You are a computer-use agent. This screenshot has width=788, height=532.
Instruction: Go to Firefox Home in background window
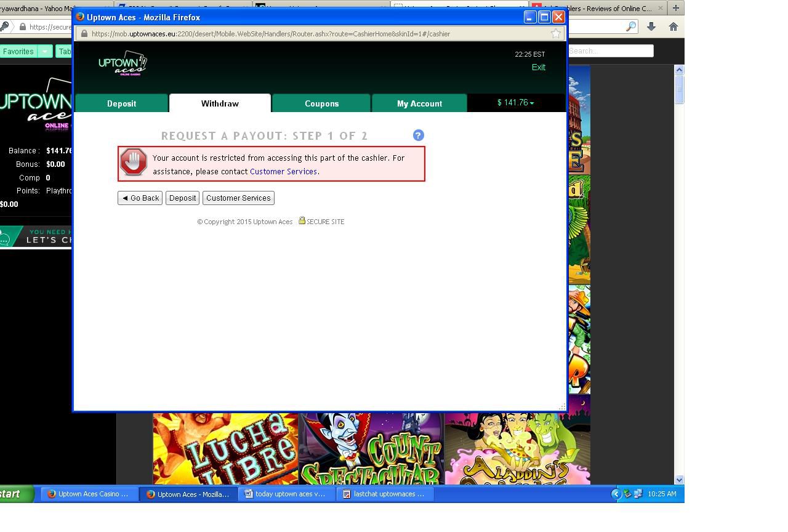coord(673,26)
